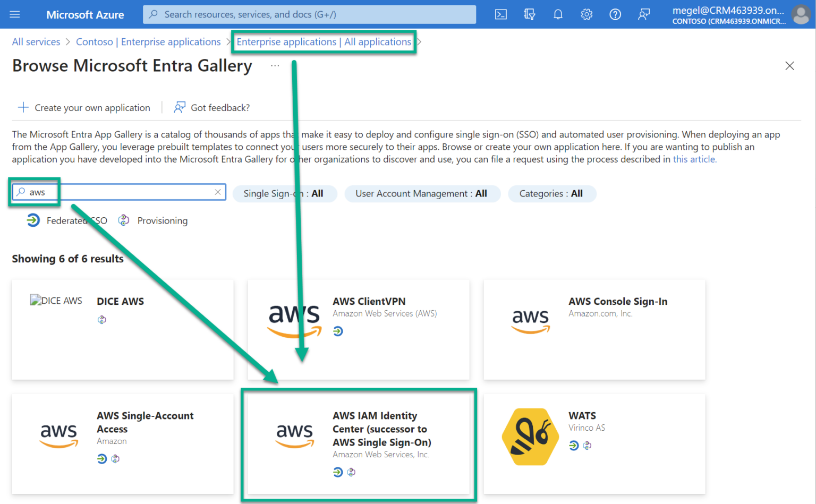Viewport: 816px width, 504px height.
Task: Open the Azure portal hamburger menu
Action: 14,14
